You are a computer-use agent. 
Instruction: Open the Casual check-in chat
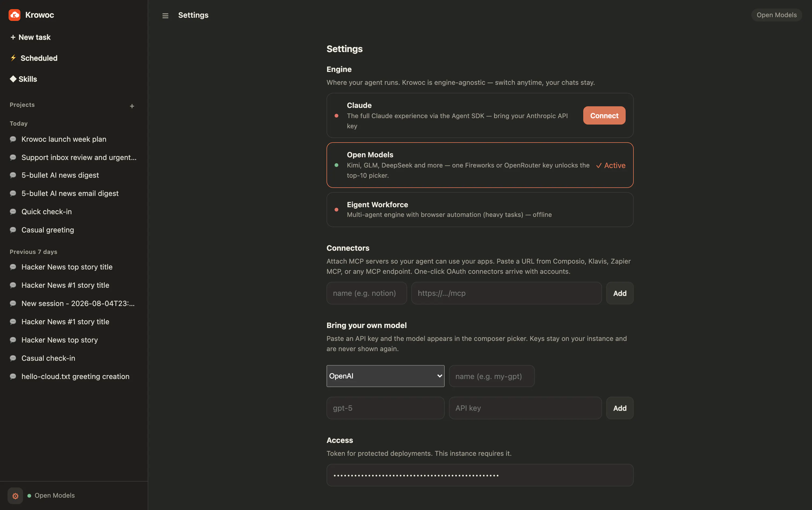pyautogui.click(x=48, y=358)
